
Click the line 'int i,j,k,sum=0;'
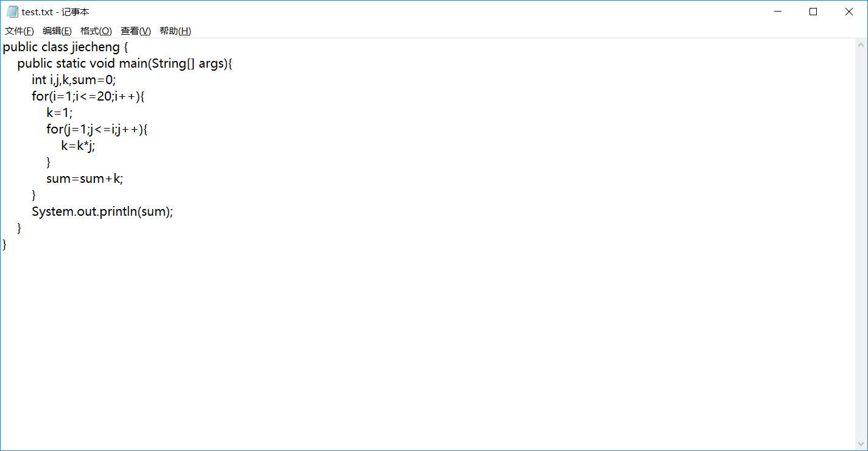point(74,80)
